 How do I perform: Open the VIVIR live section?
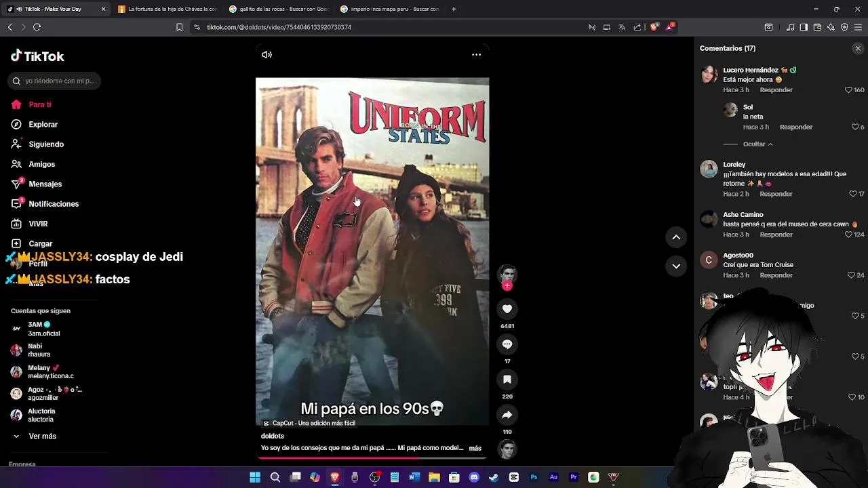tap(38, 224)
